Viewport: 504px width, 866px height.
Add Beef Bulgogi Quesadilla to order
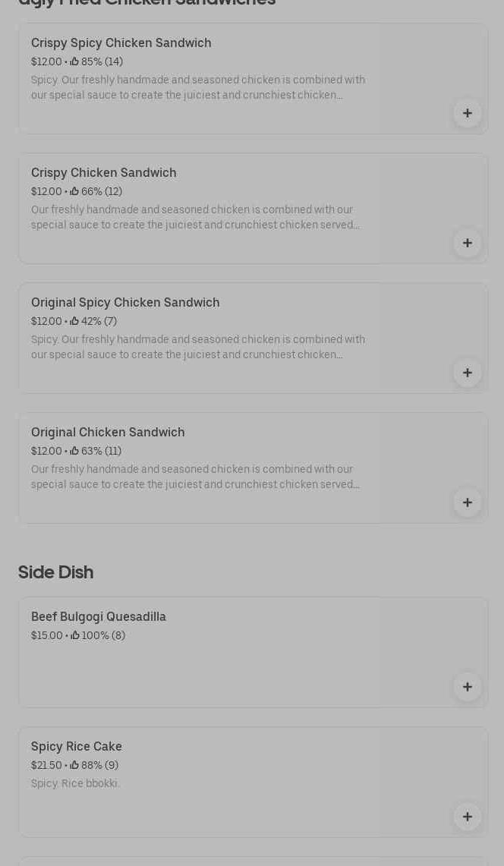468,687
